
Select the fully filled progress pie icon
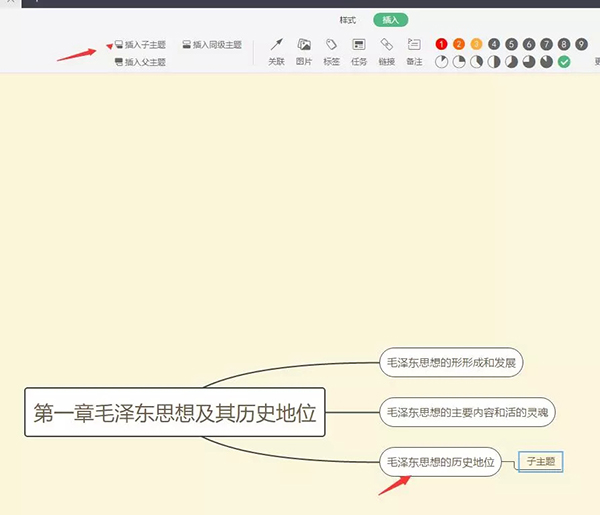(x=546, y=62)
